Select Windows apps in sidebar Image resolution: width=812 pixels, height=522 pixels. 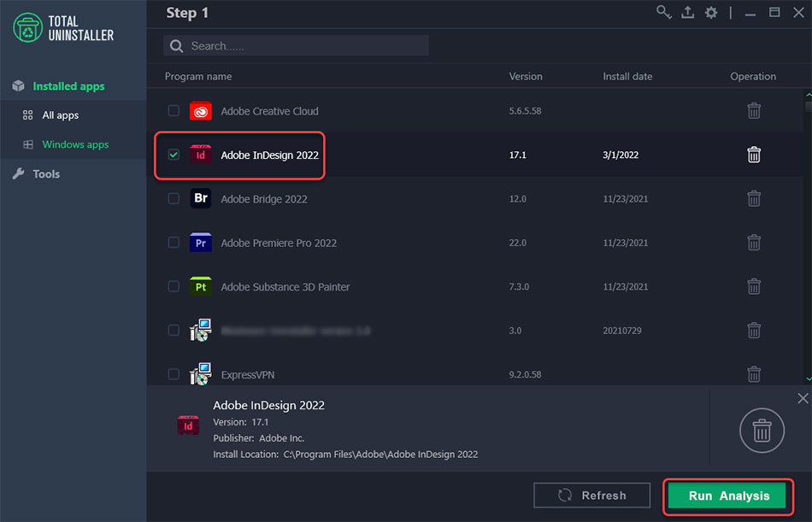pyautogui.click(x=75, y=144)
